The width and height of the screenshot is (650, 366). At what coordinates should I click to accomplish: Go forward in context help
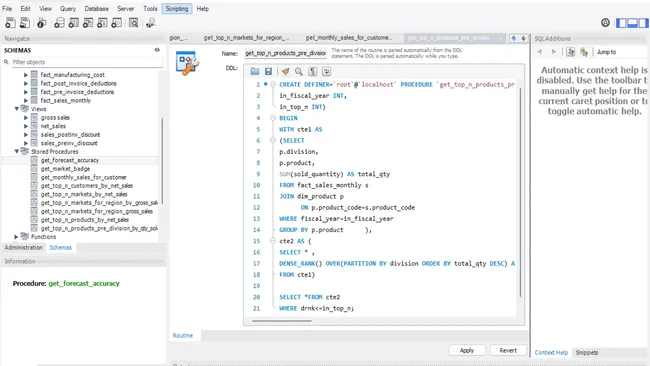(554, 52)
